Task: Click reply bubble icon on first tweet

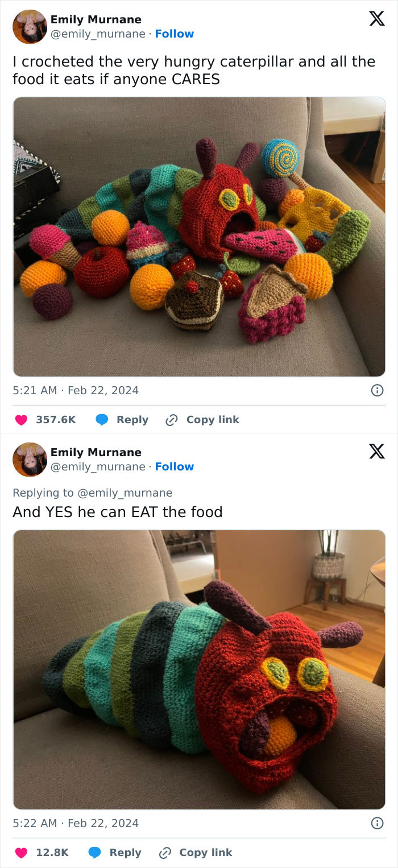Action: pyautogui.click(x=102, y=420)
